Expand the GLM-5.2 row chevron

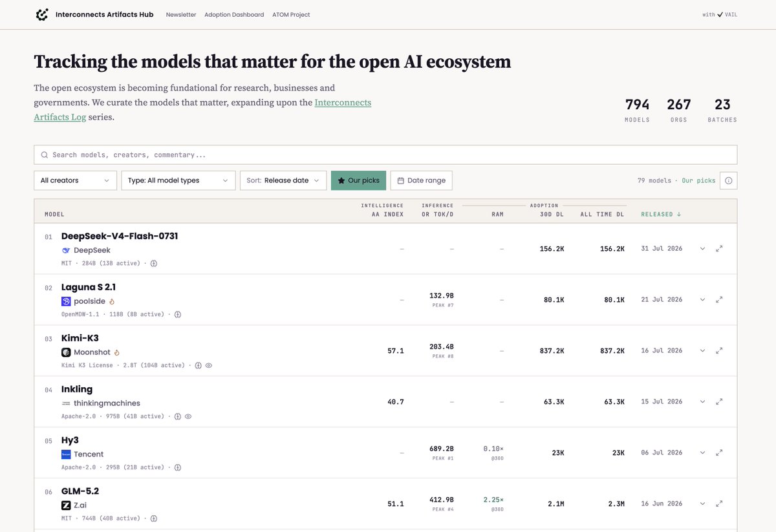click(703, 504)
